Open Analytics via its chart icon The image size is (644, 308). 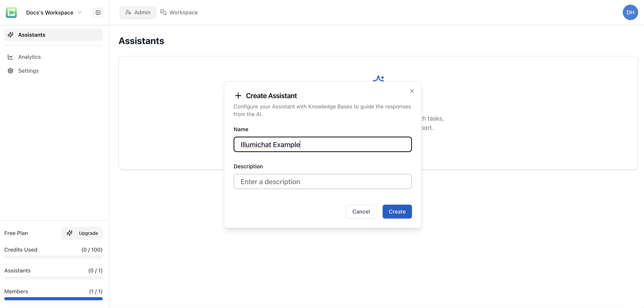tap(10, 57)
